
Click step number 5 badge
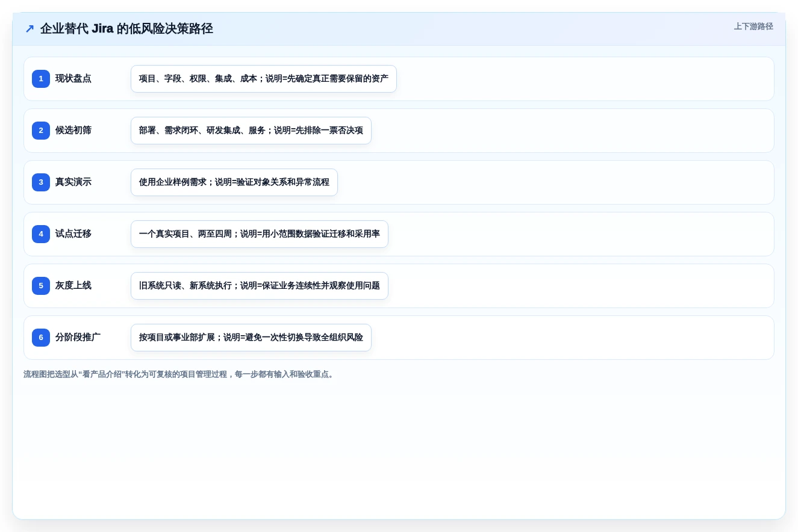click(41, 286)
